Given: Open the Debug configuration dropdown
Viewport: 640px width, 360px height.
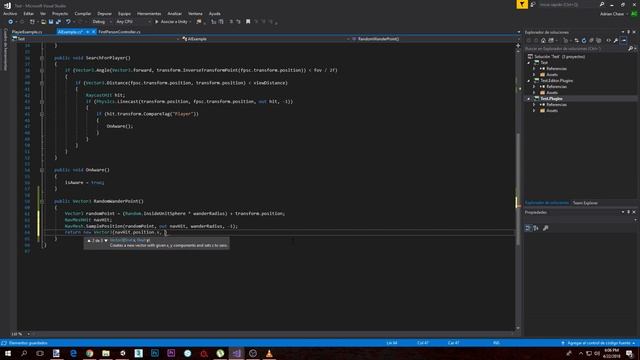Looking at the screenshot, I should click(102, 22).
